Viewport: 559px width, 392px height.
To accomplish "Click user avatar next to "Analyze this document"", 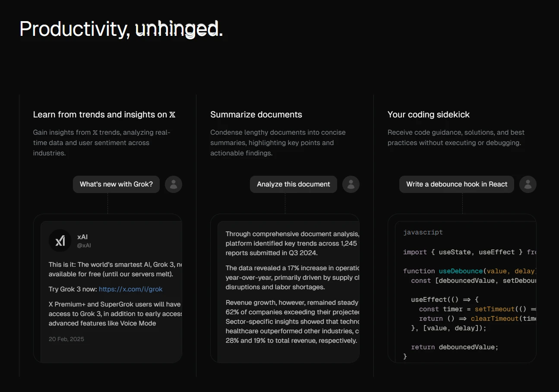I will tap(351, 184).
